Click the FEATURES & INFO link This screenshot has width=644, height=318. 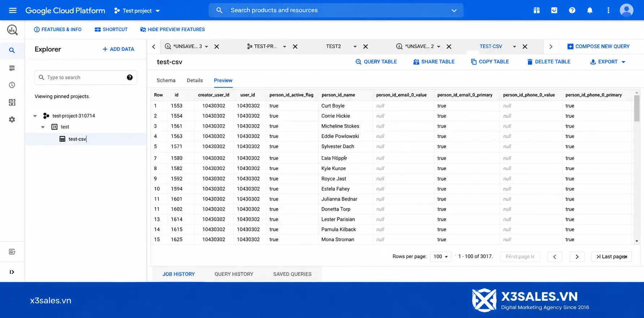[x=58, y=30]
